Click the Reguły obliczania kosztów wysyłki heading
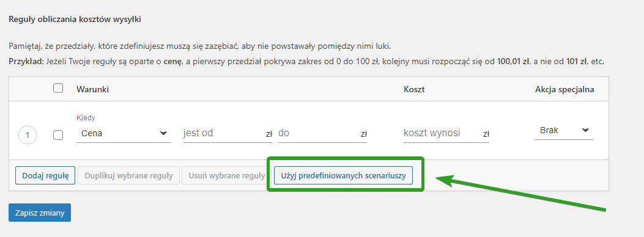The width and height of the screenshot is (644, 237). [x=75, y=20]
